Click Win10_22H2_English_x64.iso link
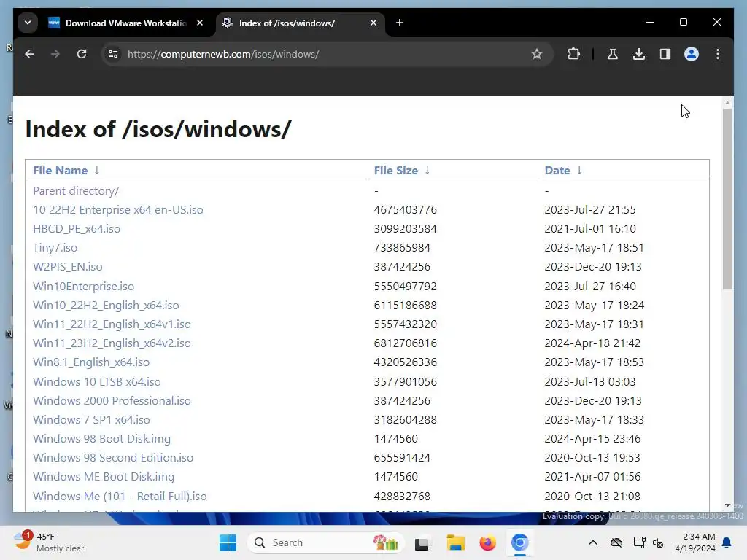The image size is (747, 560). tap(106, 306)
